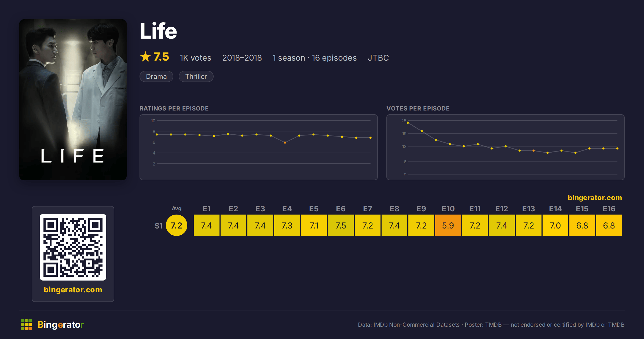Click the E12 column header
The width and height of the screenshot is (644, 339).
(502, 209)
